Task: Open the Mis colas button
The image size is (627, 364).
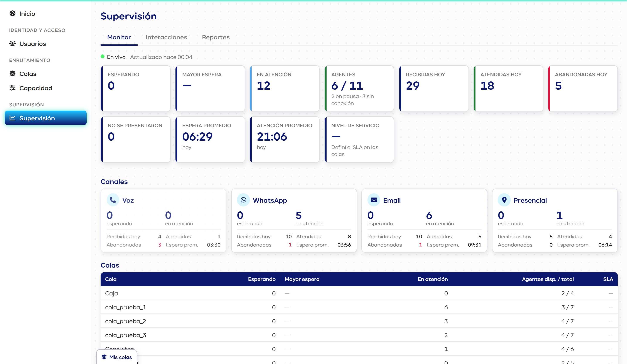Action: 117,357
